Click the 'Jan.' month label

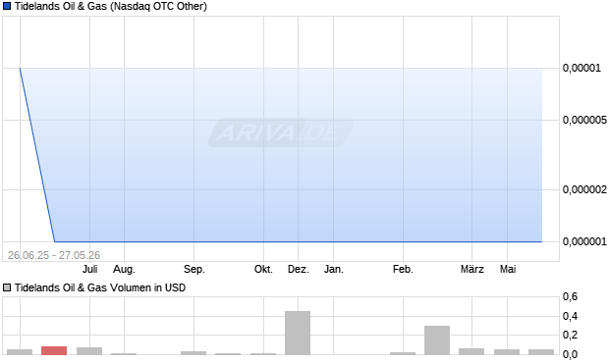[x=334, y=269]
